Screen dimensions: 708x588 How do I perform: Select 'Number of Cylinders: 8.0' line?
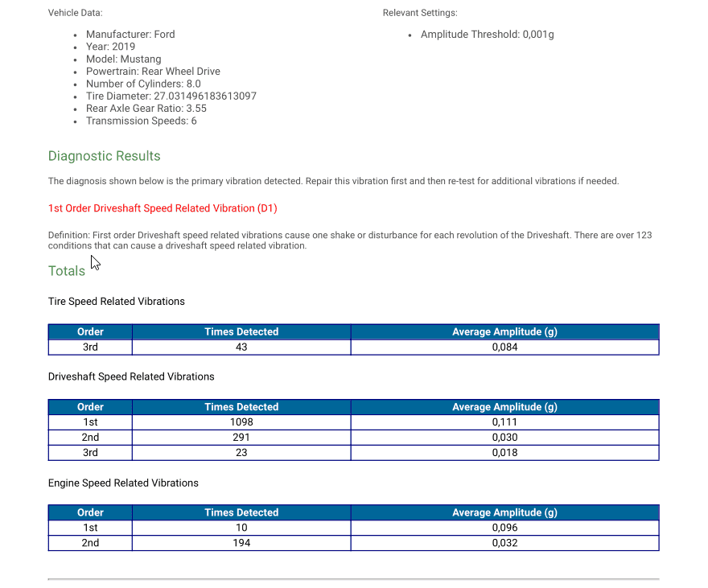(143, 84)
